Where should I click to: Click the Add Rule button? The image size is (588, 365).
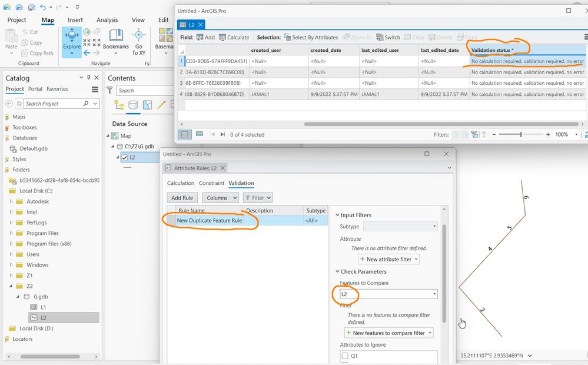[x=182, y=198]
